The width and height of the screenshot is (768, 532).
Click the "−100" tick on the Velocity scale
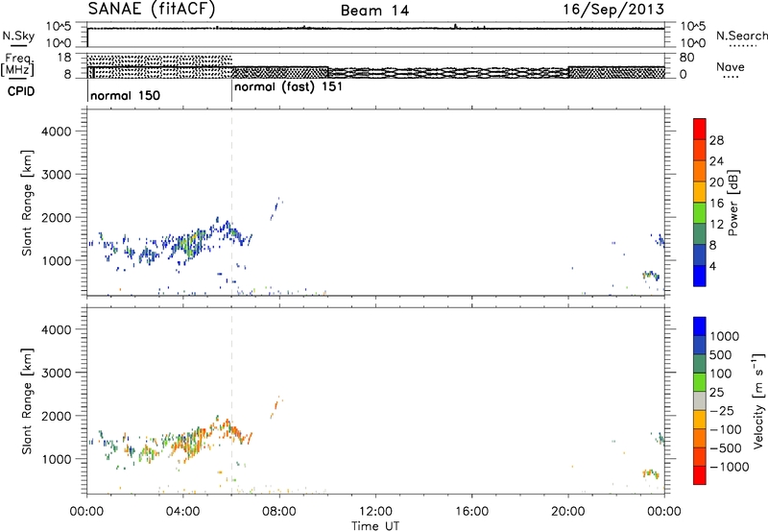point(725,429)
